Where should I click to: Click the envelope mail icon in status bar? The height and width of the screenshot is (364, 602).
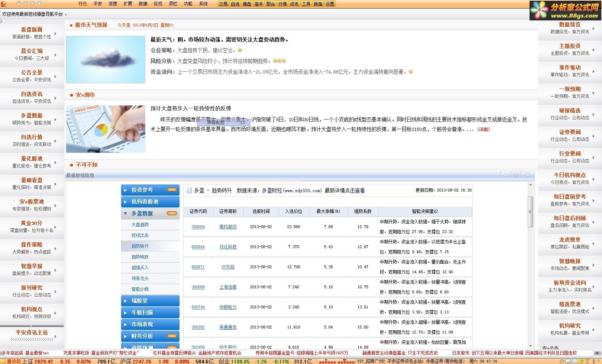click(574, 361)
